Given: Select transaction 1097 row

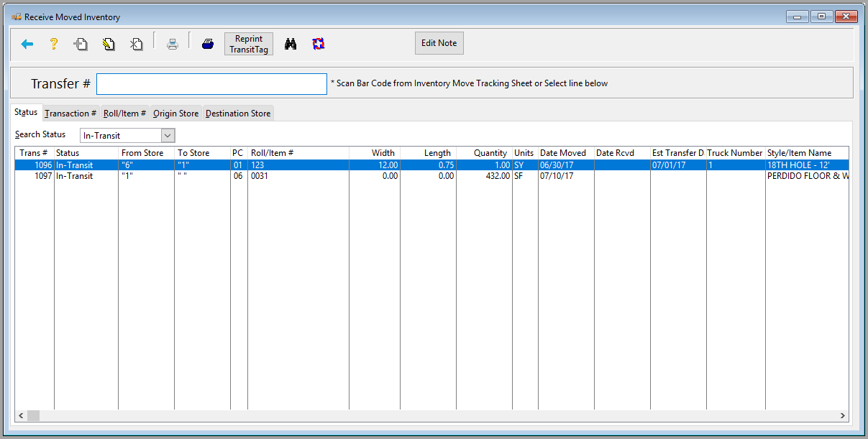Looking at the screenshot, I should (431, 176).
